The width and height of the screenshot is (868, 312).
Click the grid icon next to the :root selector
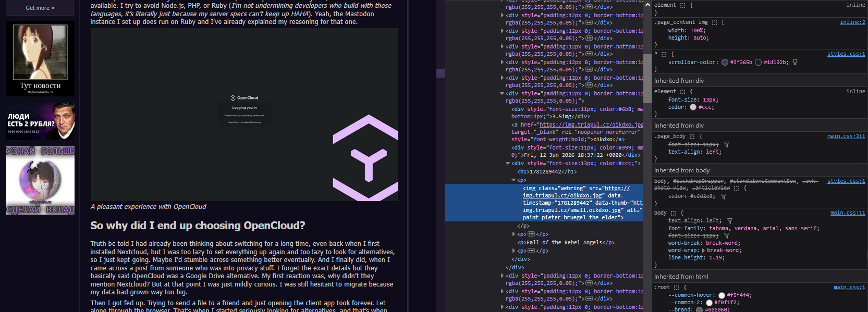coord(676,288)
